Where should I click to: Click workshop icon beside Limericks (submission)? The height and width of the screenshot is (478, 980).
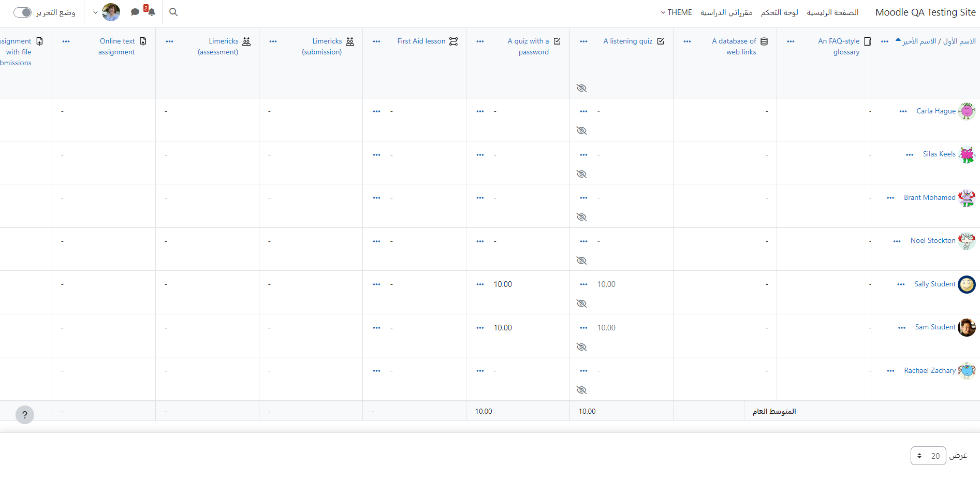[x=350, y=41]
